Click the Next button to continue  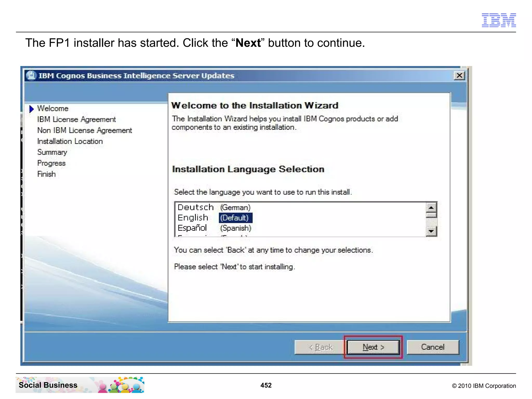point(373,347)
